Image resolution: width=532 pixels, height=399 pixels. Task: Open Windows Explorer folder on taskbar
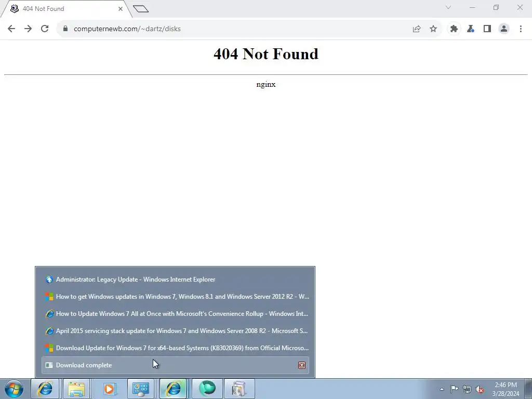tap(77, 389)
